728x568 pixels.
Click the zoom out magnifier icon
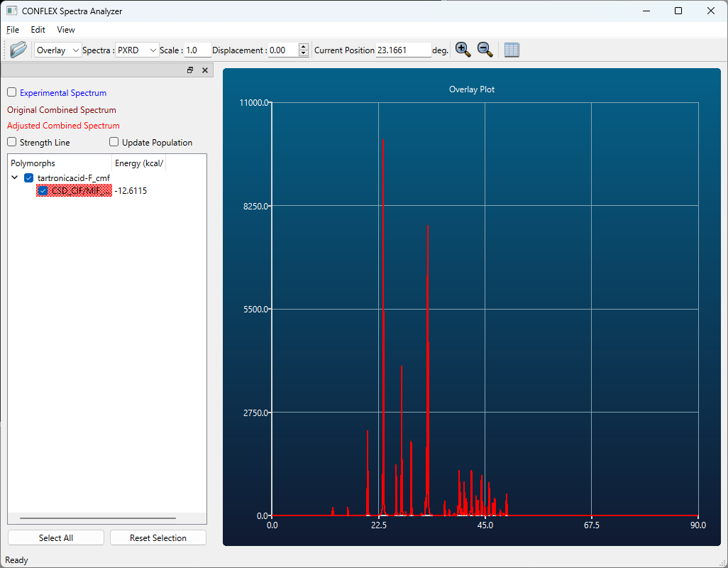pos(485,50)
